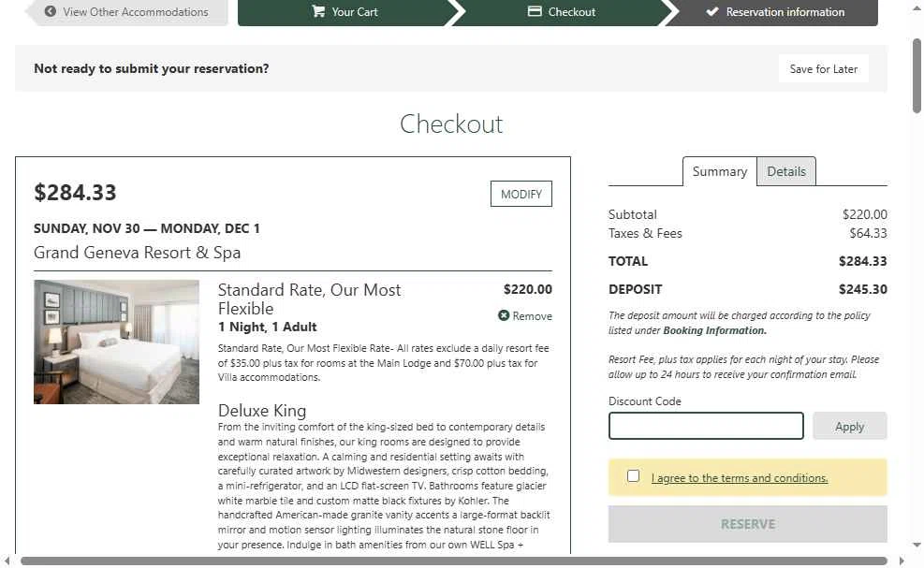Click the RESERVE button

[747, 524]
